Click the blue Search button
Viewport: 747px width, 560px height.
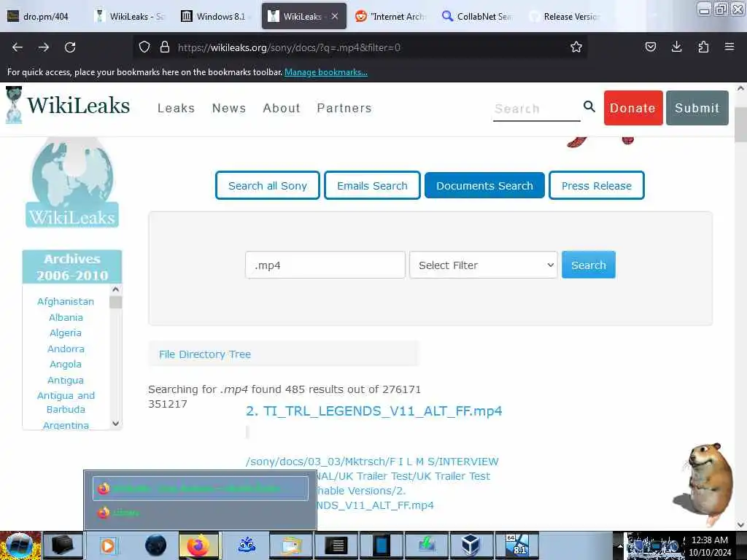tap(589, 265)
